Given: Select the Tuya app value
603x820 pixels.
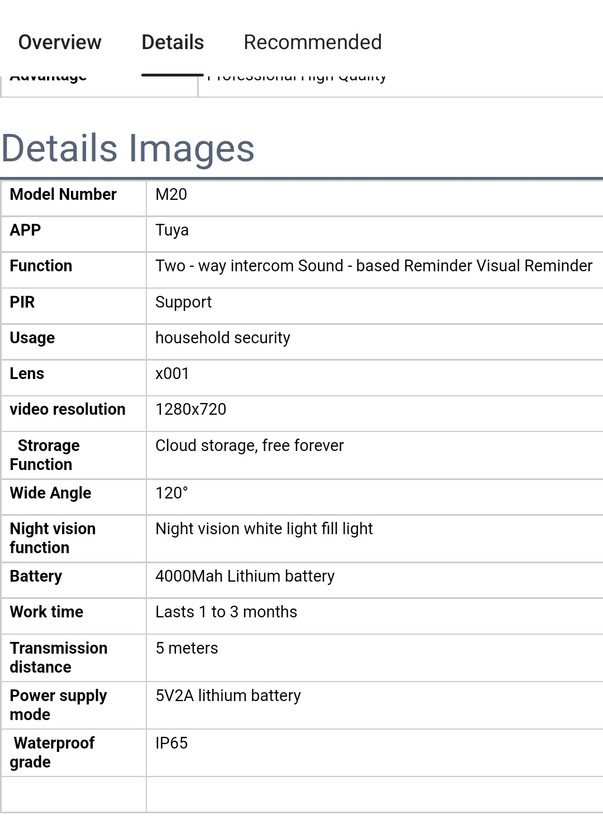Looking at the screenshot, I should click(x=172, y=231).
